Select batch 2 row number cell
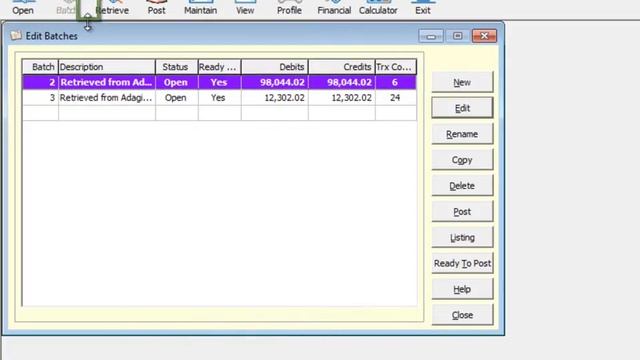Screen dimensions: 640x360 [40, 82]
